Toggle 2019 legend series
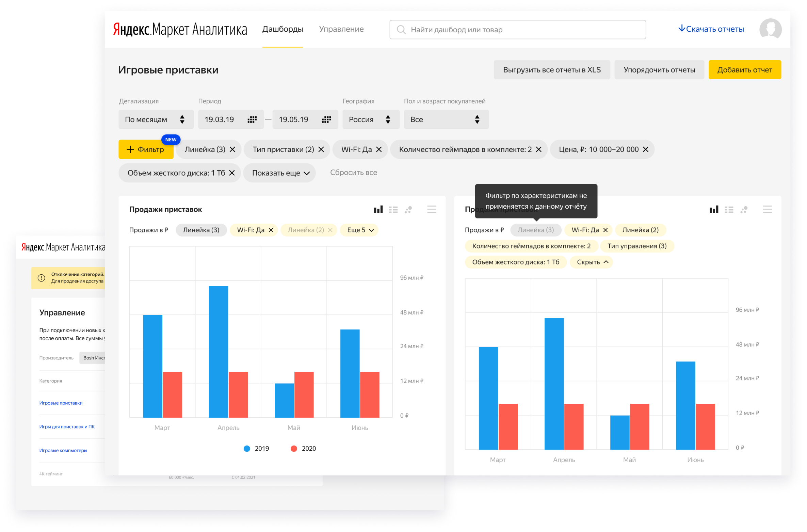807x532 pixels. [256, 449]
